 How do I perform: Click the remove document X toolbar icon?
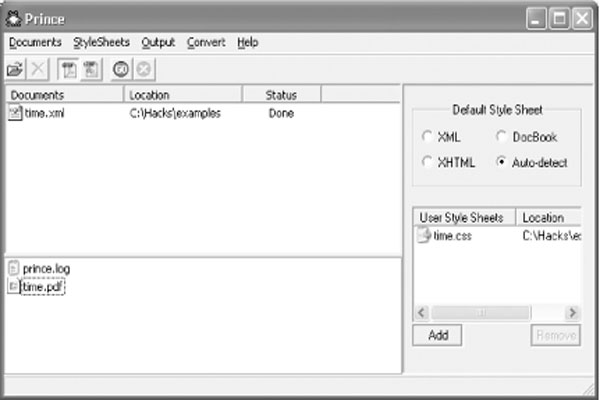tap(38, 70)
